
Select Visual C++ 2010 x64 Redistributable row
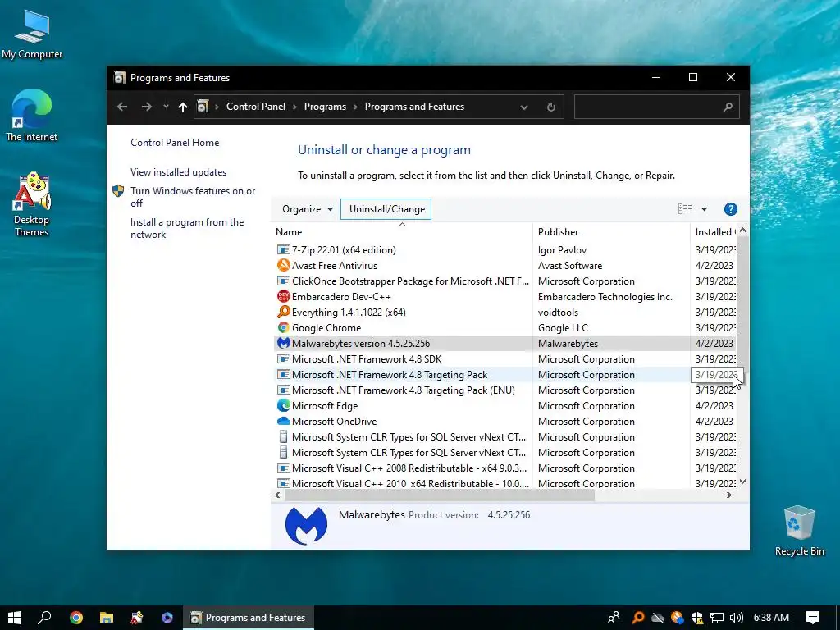pos(504,483)
